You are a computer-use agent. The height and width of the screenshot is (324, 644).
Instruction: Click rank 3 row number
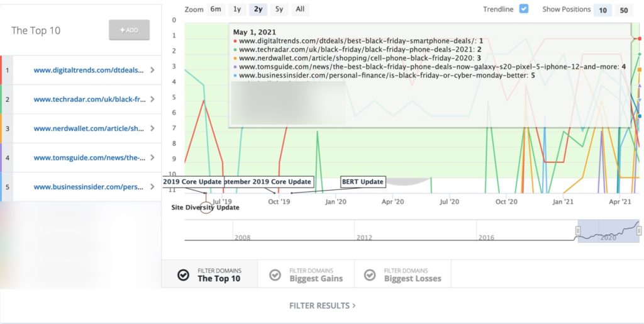click(8, 128)
